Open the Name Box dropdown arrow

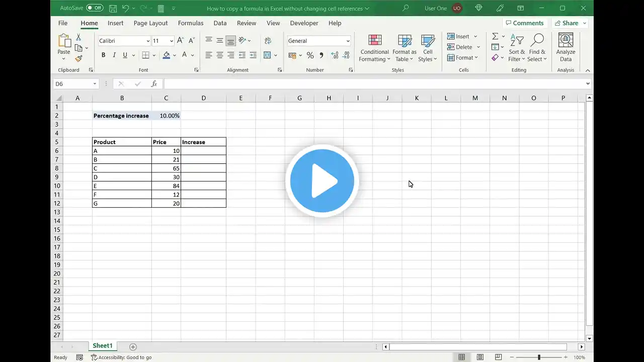[x=95, y=84]
